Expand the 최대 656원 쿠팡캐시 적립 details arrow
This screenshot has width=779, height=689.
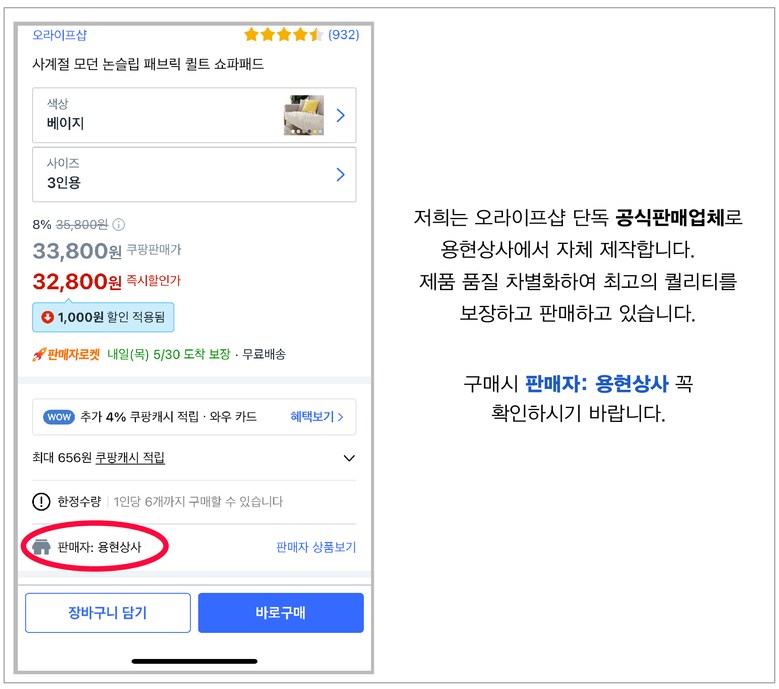click(349, 458)
